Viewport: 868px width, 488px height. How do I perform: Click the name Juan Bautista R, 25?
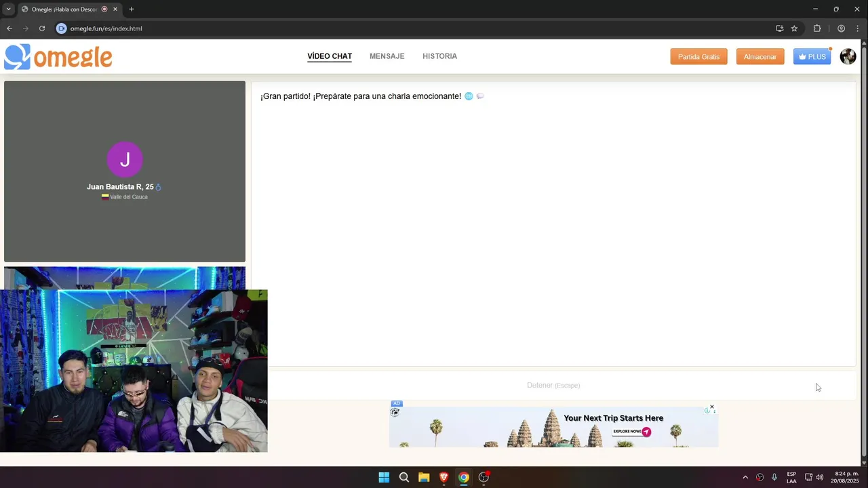pyautogui.click(x=120, y=187)
